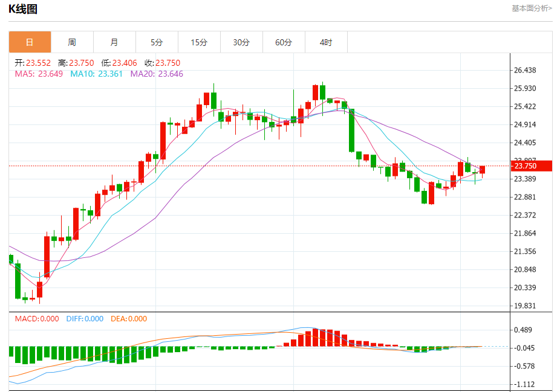
Task: Click the 19.831 price axis label
Action: click(525, 306)
